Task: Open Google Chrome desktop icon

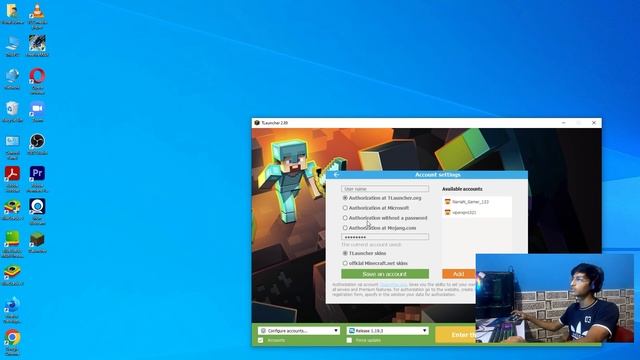Action: coord(12,342)
